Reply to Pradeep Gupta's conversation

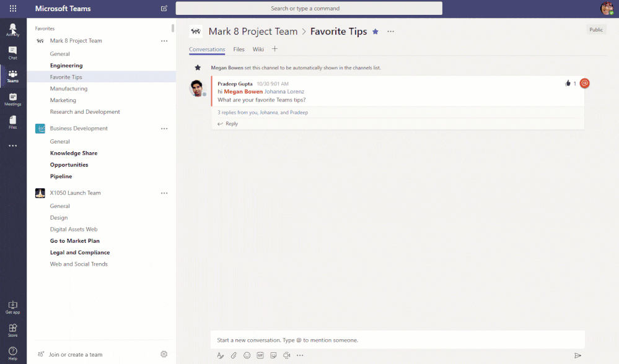[228, 123]
